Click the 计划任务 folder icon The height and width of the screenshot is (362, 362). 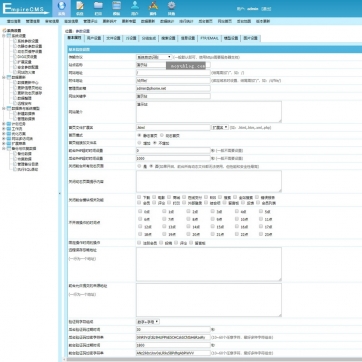(9, 124)
